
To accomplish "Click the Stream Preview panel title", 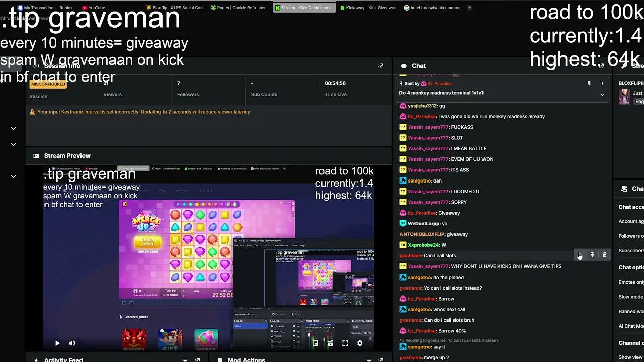I will click(67, 156).
